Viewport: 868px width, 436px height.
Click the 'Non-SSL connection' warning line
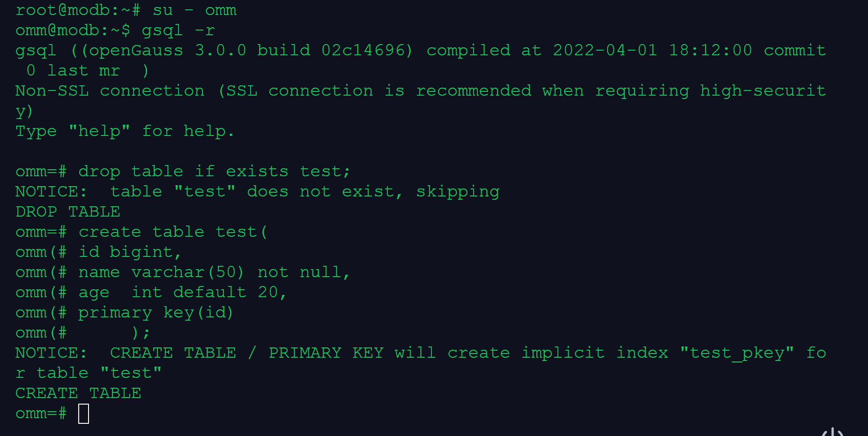click(110, 91)
